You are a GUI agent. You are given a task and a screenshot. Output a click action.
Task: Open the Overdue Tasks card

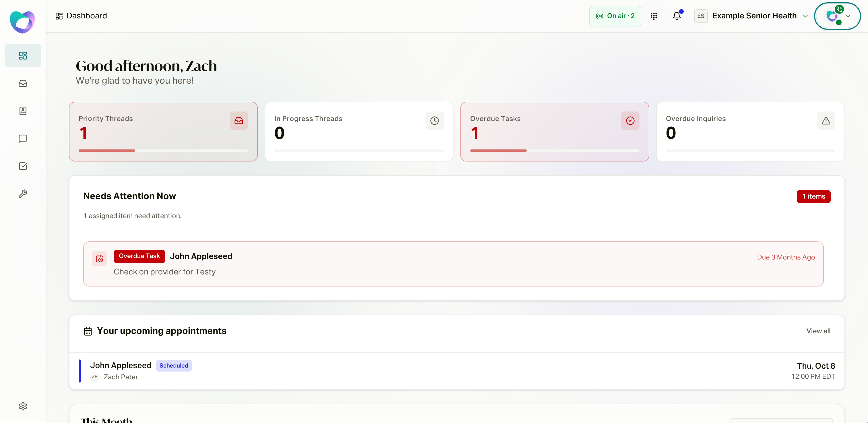pos(555,132)
